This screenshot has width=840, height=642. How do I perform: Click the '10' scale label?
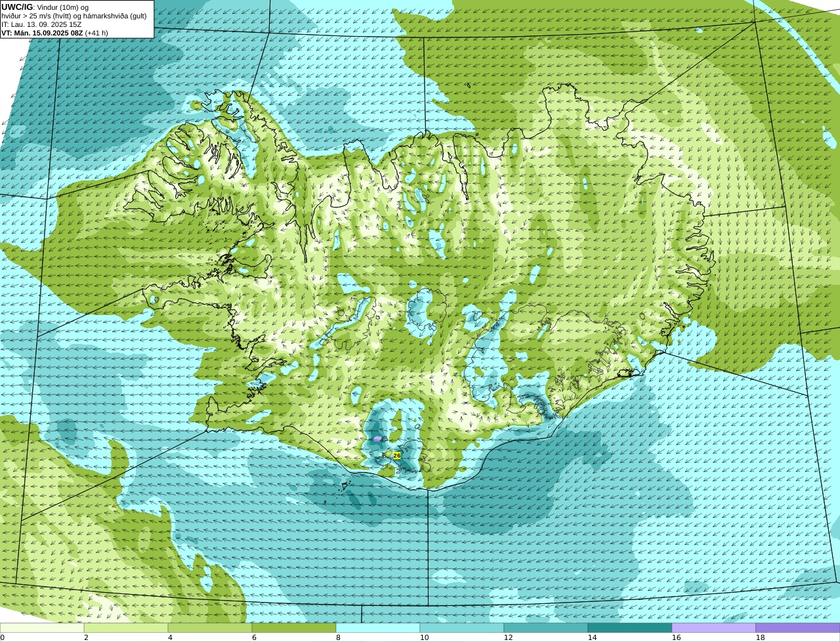click(x=425, y=637)
